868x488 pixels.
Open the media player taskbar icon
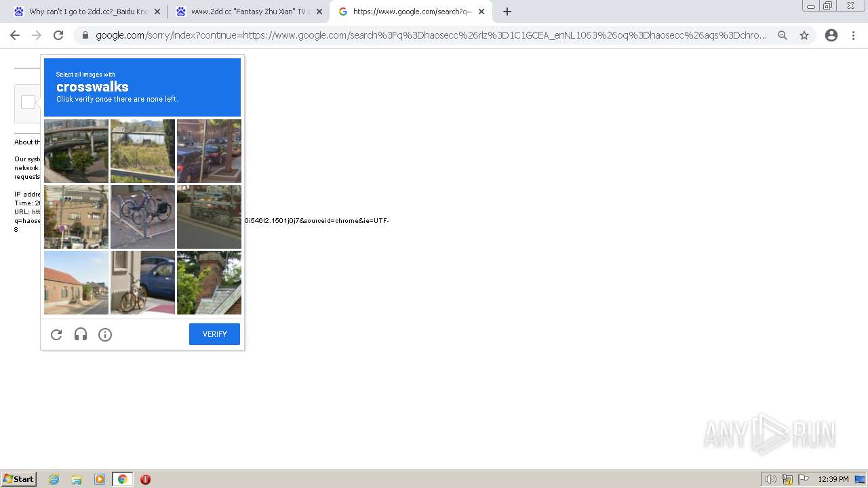(100, 479)
